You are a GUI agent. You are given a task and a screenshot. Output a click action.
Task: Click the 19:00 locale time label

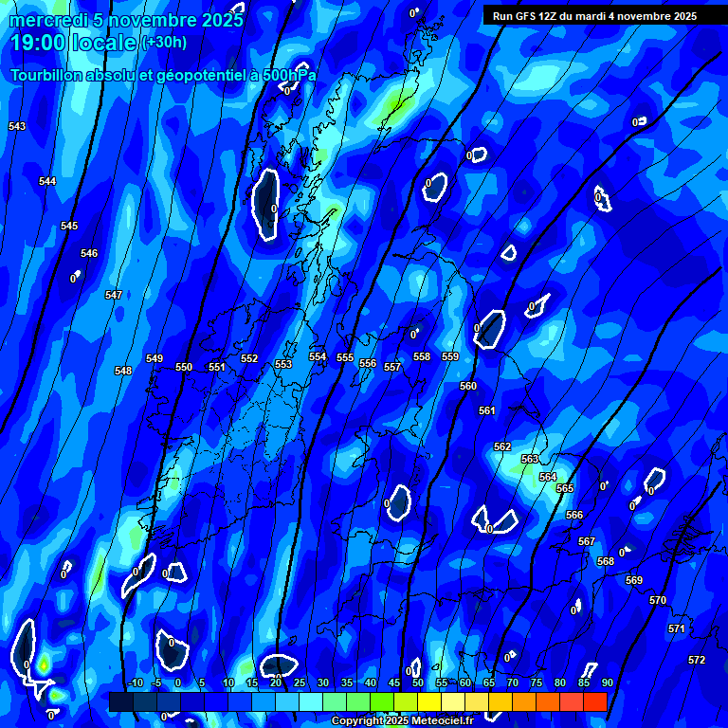(73, 43)
